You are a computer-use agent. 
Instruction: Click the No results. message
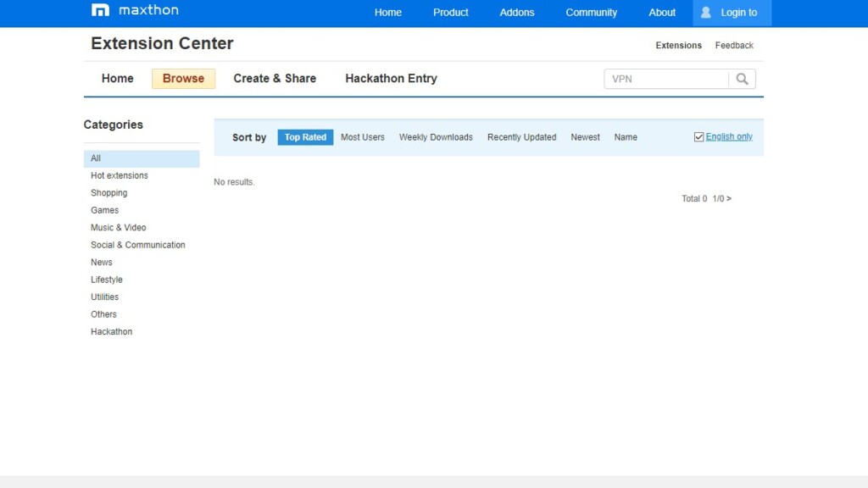(234, 182)
